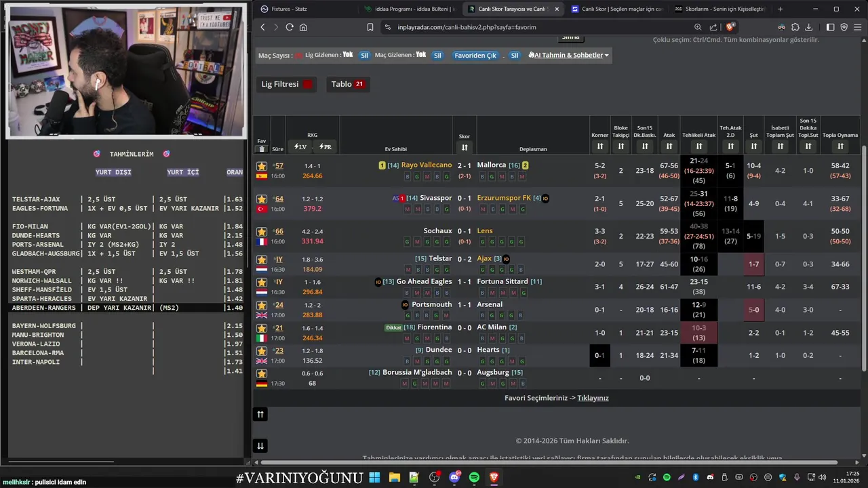Click the zoom magnifier in address bar
The image size is (868, 488).
click(x=698, y=27)
